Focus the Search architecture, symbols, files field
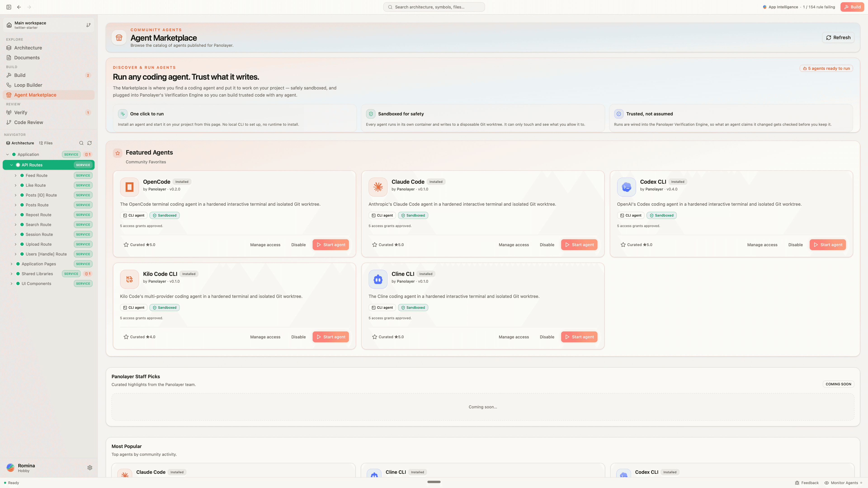This screenshot has height=488, width=868. (x=434, y=7)
